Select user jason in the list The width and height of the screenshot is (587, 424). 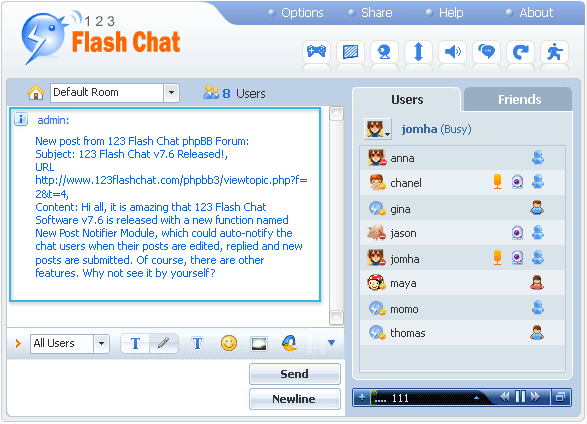click(x=462, y=233)
